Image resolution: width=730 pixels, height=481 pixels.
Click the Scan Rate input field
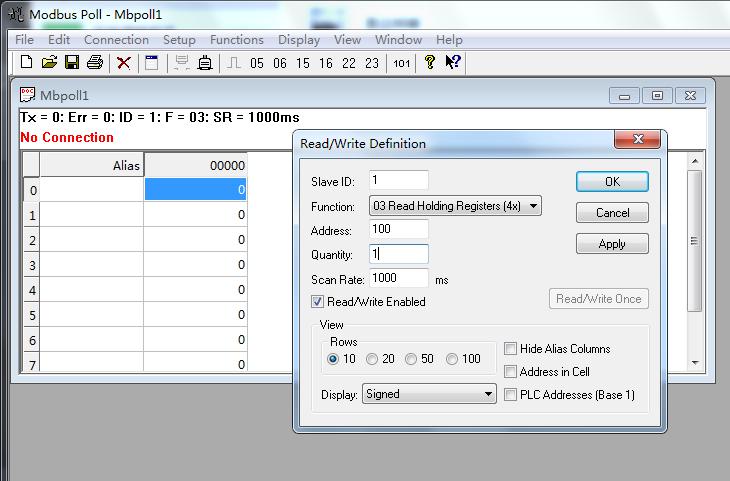tap(398, 279)
